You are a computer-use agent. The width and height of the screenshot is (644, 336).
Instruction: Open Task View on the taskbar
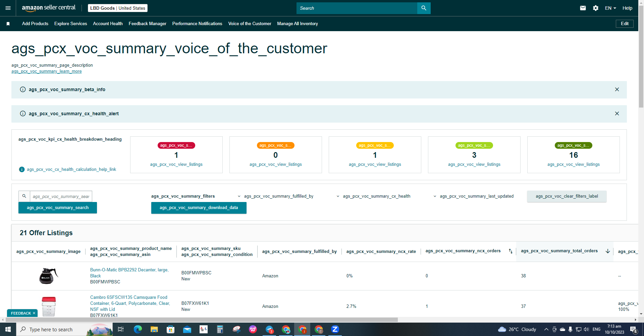point(121,329)
